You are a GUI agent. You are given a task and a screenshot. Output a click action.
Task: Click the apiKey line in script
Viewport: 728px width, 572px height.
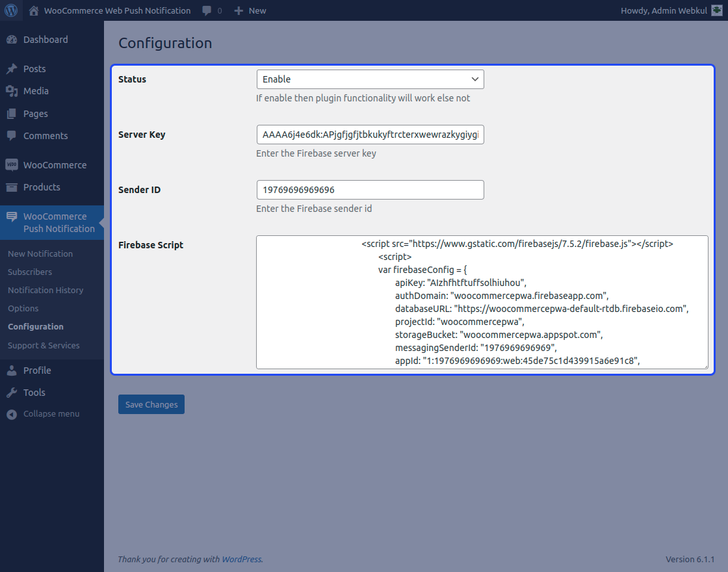(x=461, y=283)
